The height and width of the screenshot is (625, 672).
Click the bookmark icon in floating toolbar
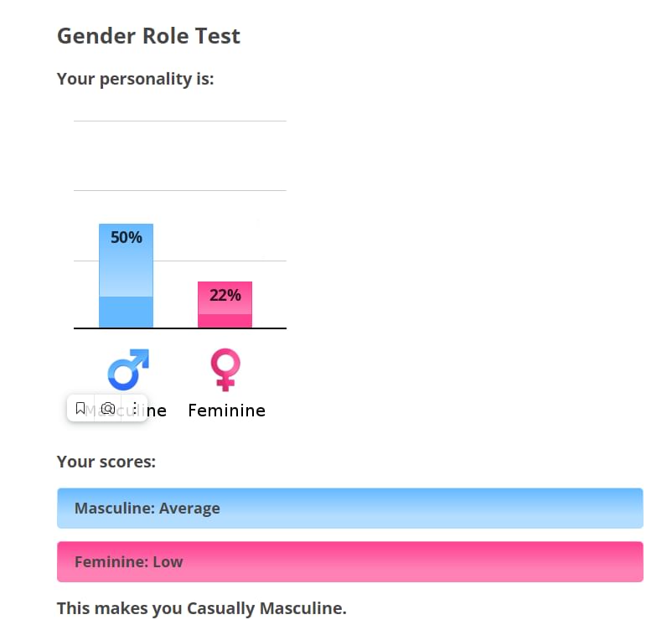point(80,409)
